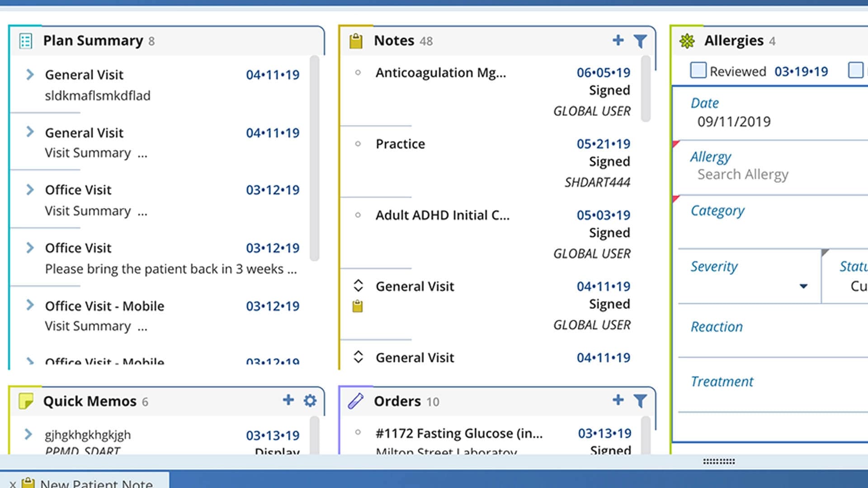The width and height of the screenshot is (868, 488).
Task: Select the circle beside the Practice note
Action: pyautogui.click(x=359, y=143)
